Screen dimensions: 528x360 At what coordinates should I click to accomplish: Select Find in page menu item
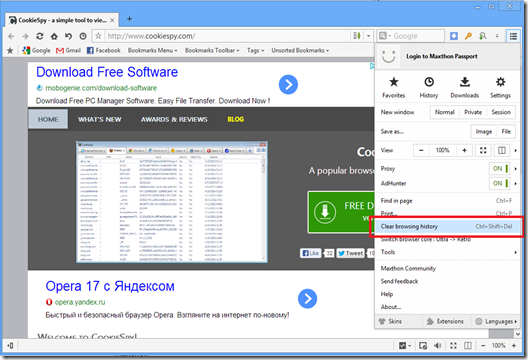[x=447, y=201]
